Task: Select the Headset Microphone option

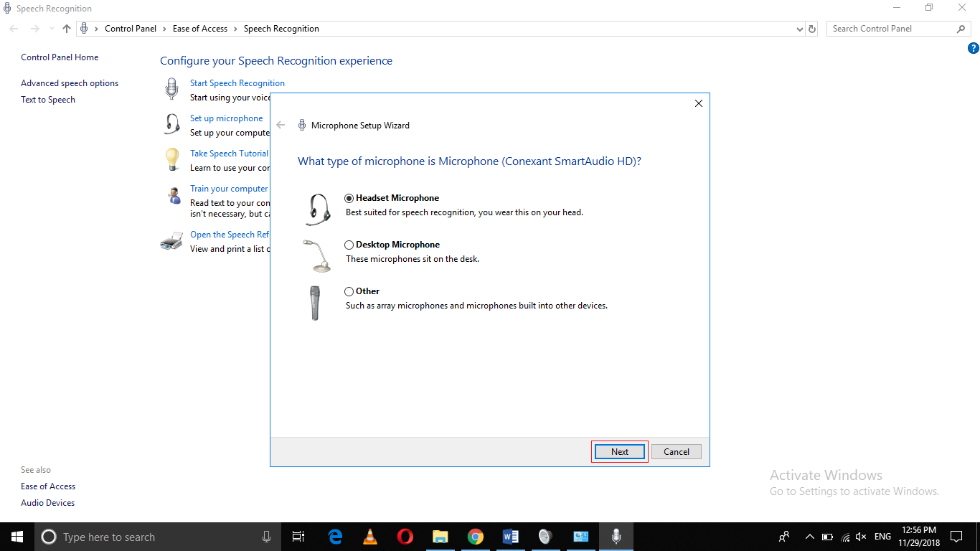Action: tap(349, 198)
